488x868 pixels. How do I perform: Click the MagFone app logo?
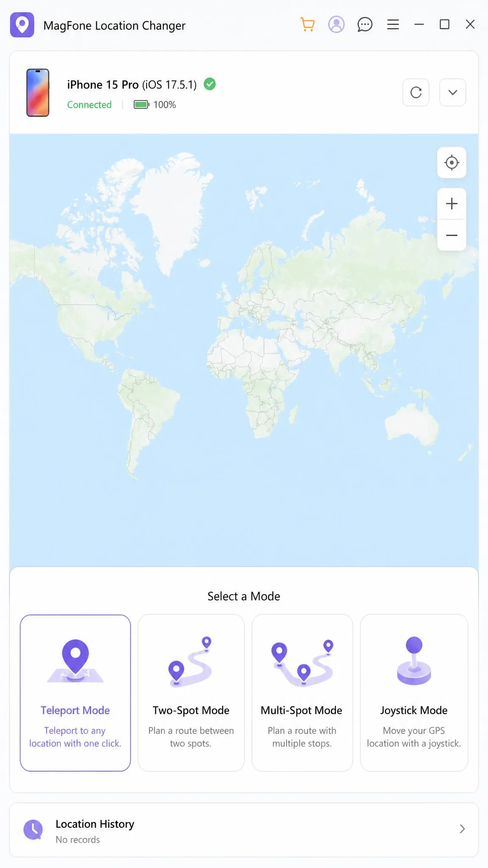(22, 25)
